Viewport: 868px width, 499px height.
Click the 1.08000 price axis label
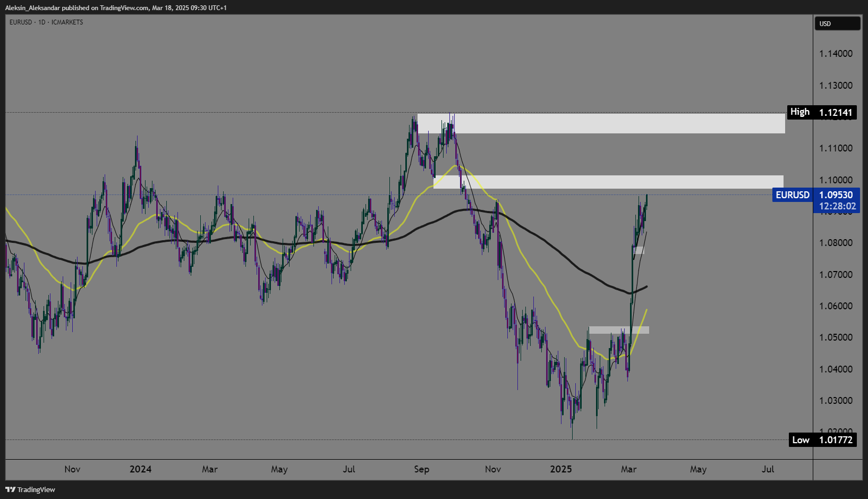(x=836, y=243)
